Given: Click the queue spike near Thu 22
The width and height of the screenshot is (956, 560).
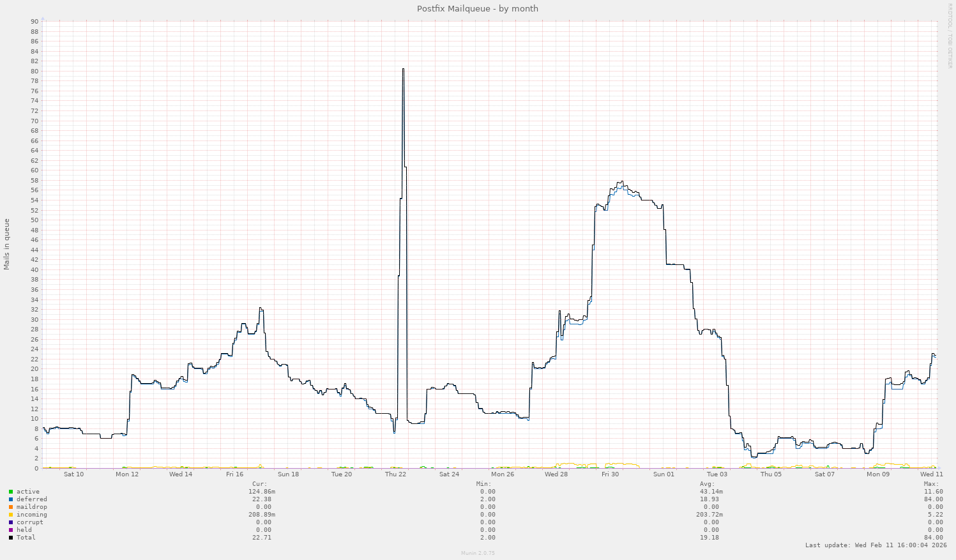Looking at the screenshot, I should (404, 70).
